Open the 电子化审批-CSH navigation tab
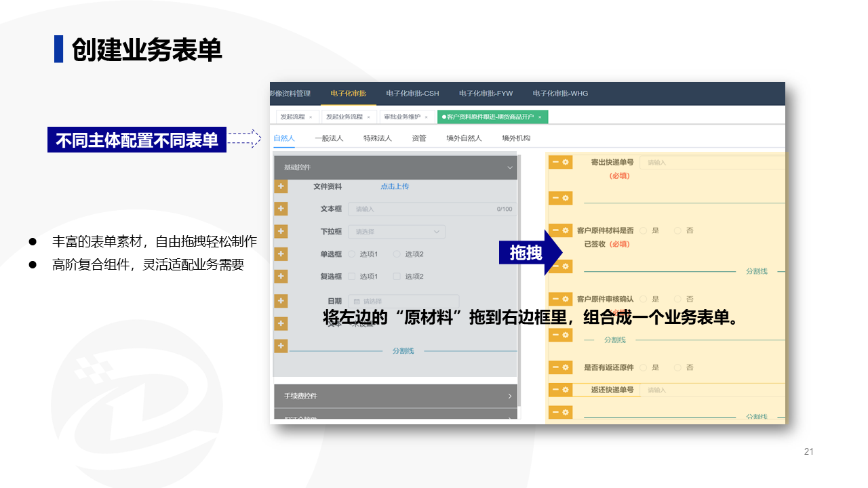868x488 pixels. click(x=412, y=94)
